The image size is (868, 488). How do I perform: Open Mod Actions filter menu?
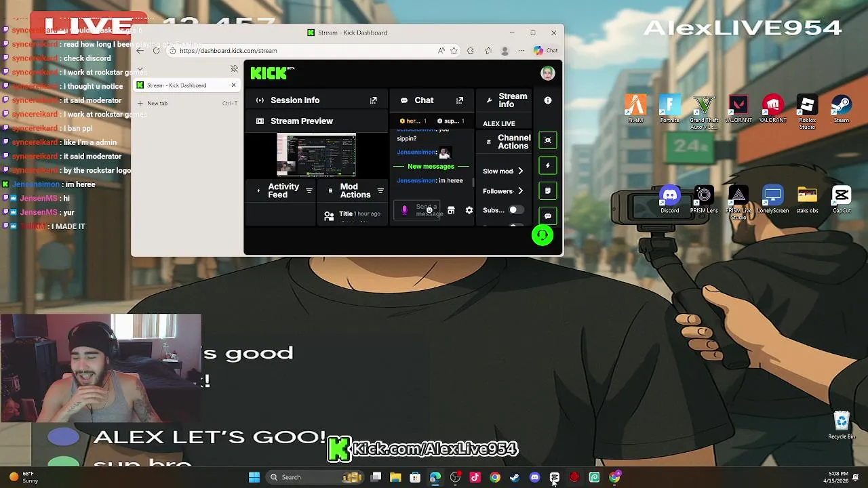pos(380,191)
